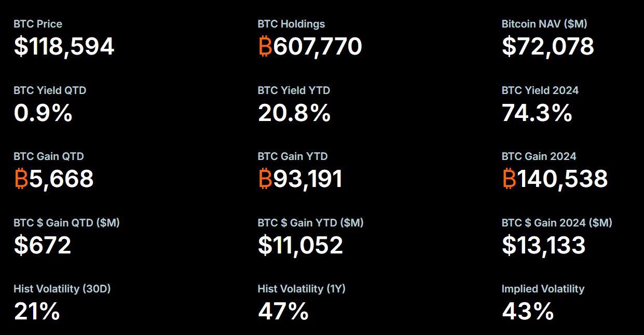Image resolution: width=644 pixels, height=335 pixels.
Task: Select the Hist Volatility (30D) value 21%
Action: click(37, 312)
